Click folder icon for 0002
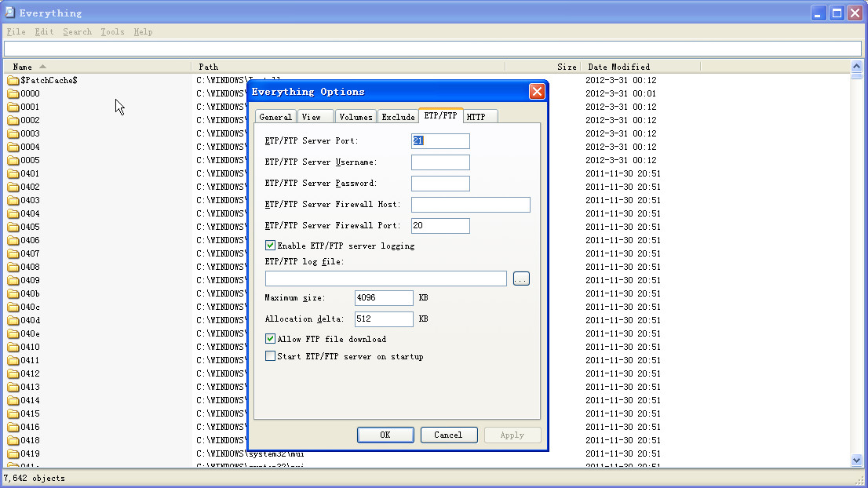This screenshot has width=868, height=488. [x=13, y=121]
